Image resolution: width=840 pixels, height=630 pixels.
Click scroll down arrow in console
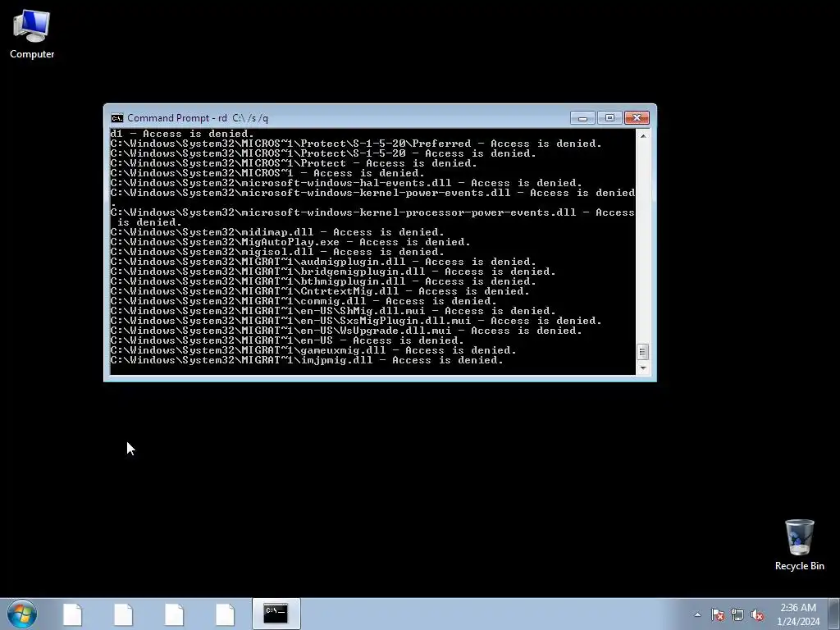point(643,368)
